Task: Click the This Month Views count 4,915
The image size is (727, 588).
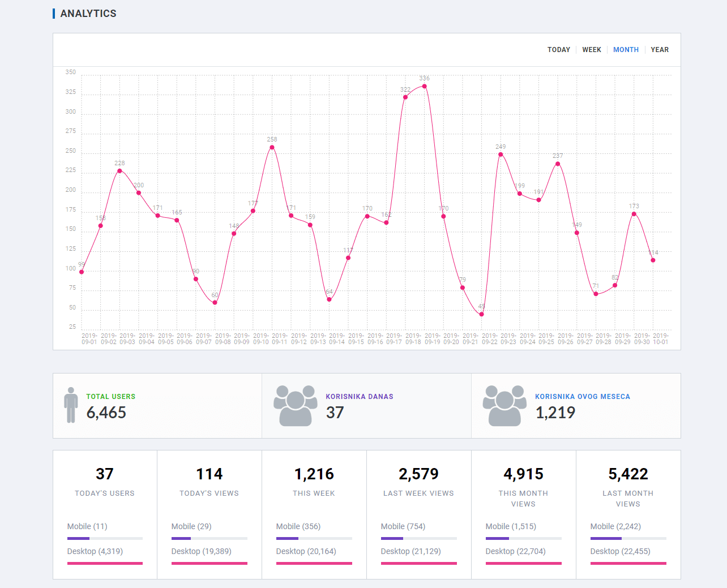Action: 524,474
